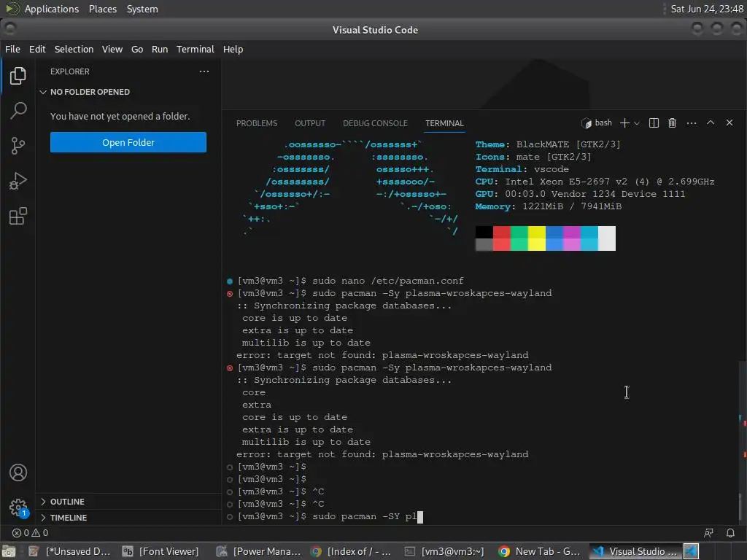Switch to the New Tab Chrome taskbar window
The image size is (747, 560).
[x=539, y=551]
